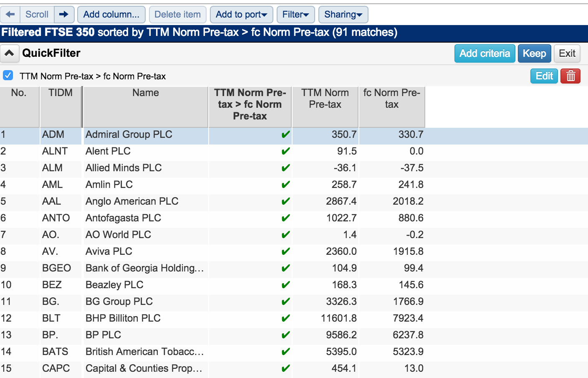
Task: Open the Add to port dropdown
Action: [242, 15]
